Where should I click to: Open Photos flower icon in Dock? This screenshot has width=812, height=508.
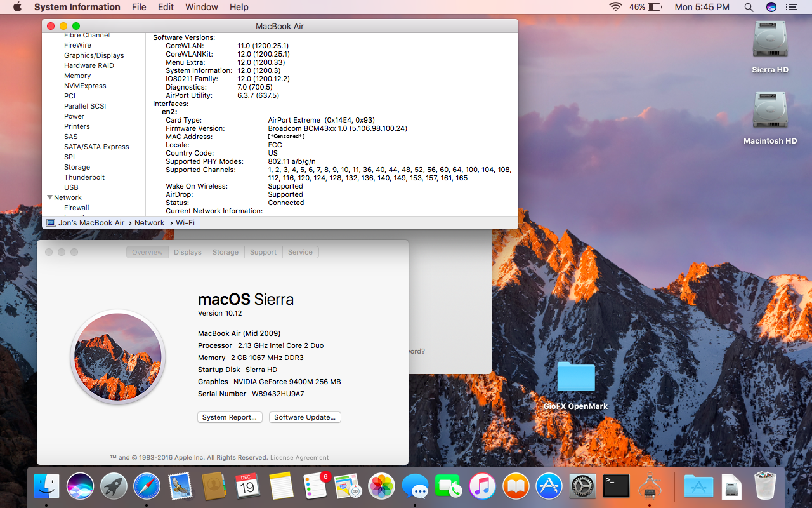382,487
